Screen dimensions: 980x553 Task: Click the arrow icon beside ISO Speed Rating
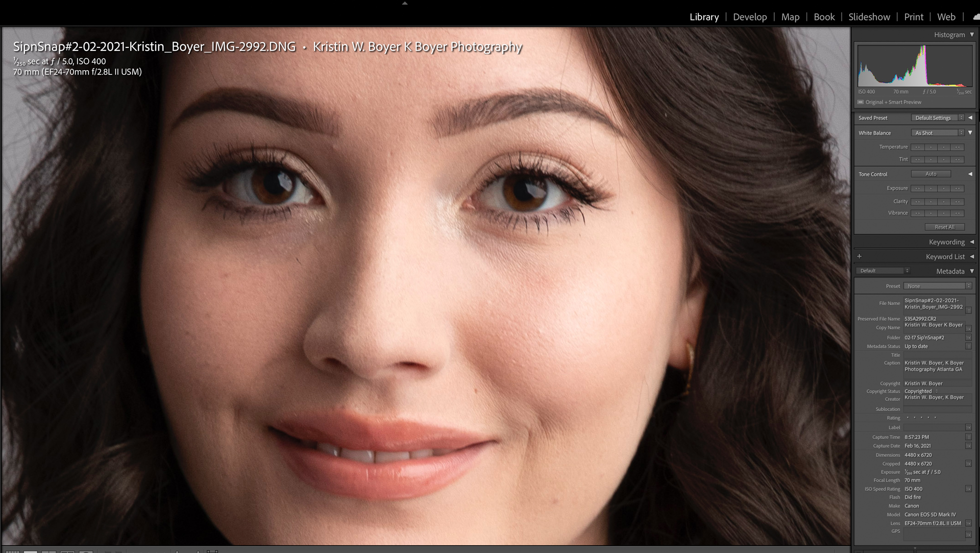tap(968, 489)
